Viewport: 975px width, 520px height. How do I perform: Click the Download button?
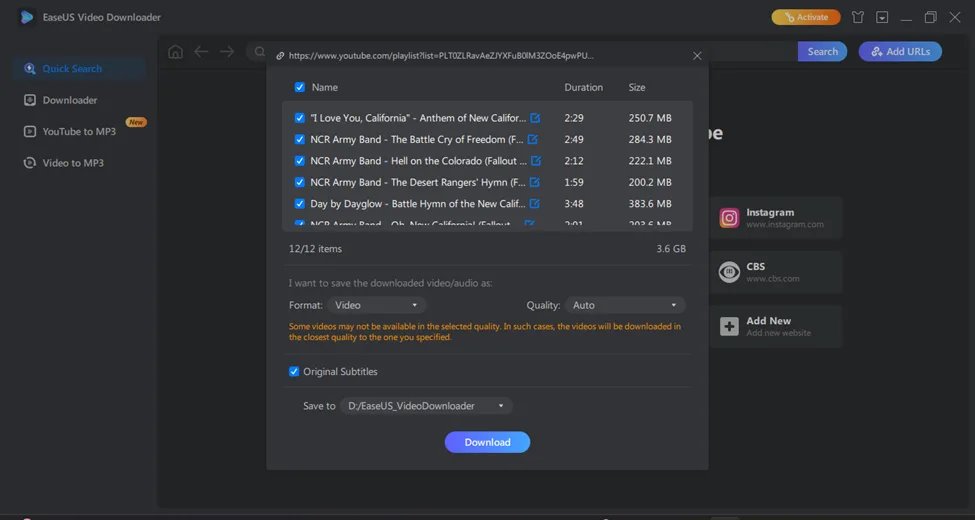tap(488, 442)
